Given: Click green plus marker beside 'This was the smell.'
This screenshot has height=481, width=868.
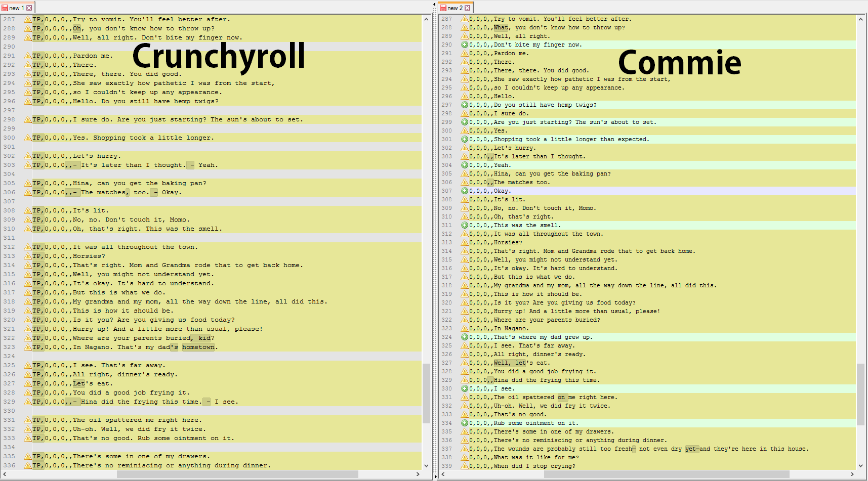Looking at the screenshot, I should [464, 225].
